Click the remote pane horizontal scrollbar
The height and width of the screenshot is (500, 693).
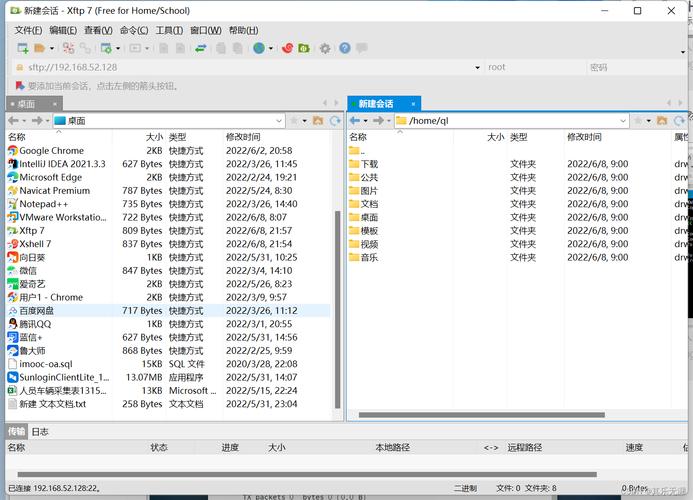pyautogui.click(x=482, y=415)
